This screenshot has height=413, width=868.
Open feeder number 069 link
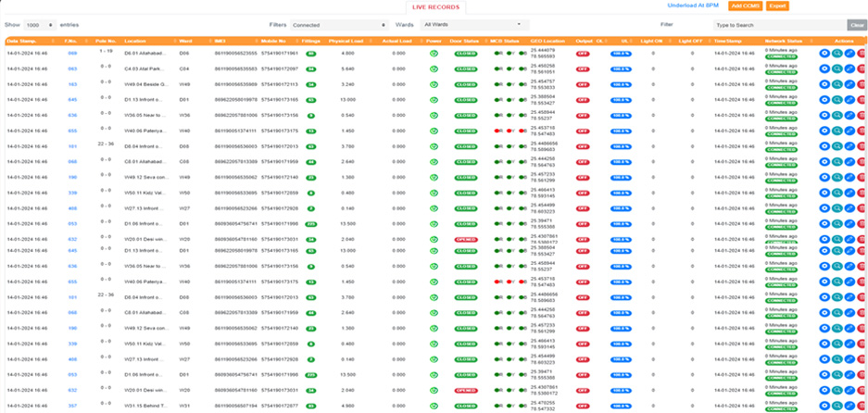tap(72, 54)
